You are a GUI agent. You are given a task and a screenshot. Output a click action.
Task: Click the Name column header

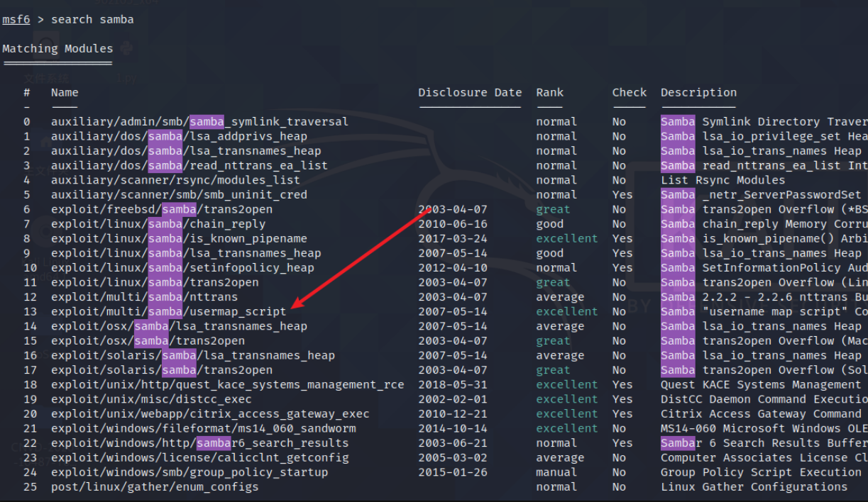point(65,93)
